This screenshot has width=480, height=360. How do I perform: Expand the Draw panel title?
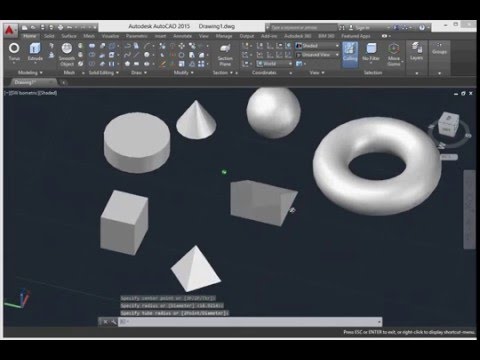tap(139, 72)
